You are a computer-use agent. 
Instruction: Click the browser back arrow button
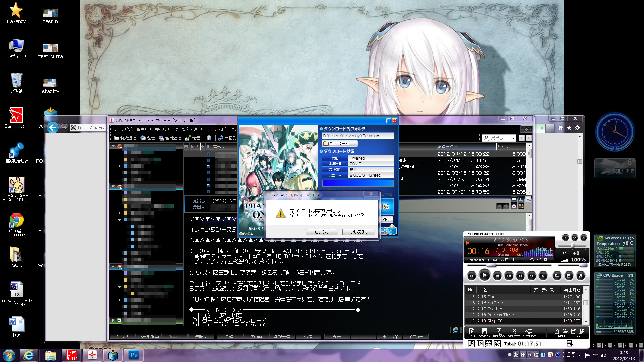point(53,128)
